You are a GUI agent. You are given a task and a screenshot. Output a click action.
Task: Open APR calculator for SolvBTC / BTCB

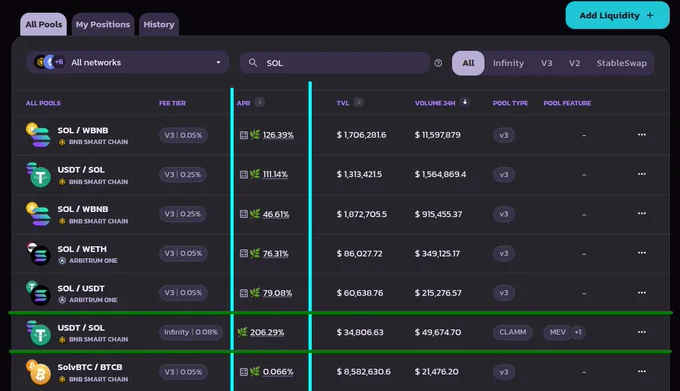(244, 372)
